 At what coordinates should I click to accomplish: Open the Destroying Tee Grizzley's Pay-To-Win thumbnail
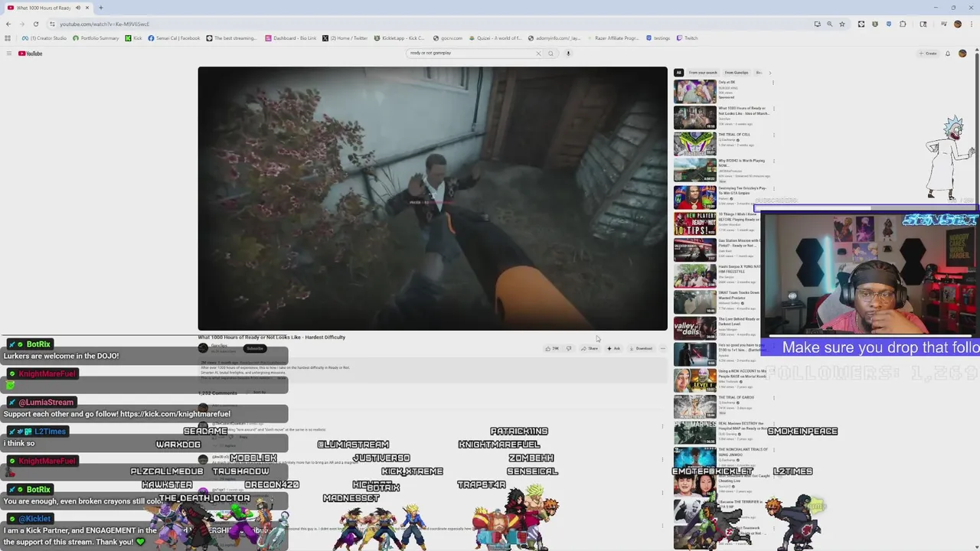pos(694,196)
